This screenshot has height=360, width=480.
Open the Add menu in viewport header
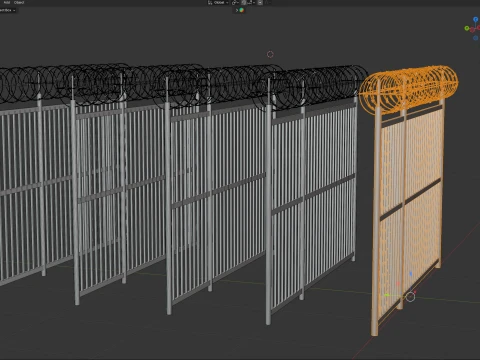pos(7,2)
